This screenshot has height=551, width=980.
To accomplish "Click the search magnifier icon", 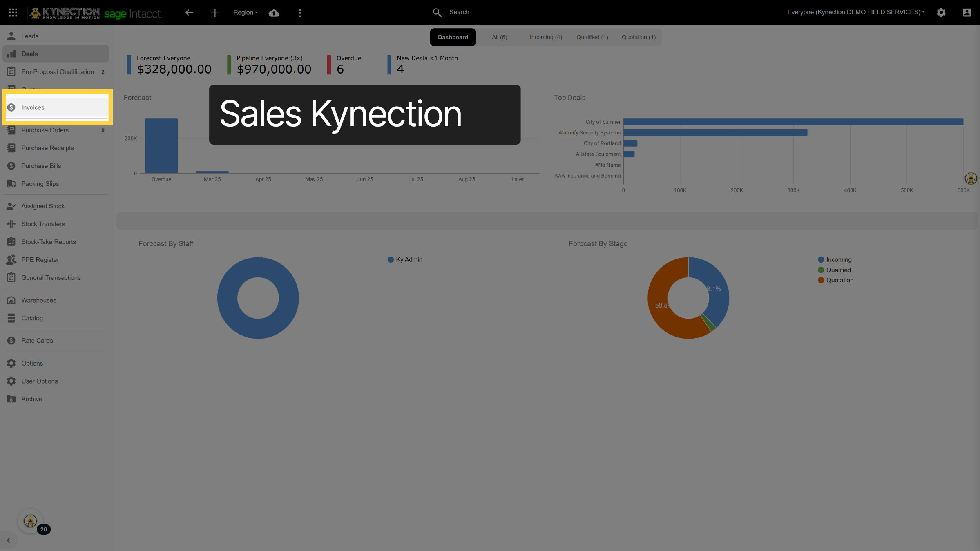I will point(437,13).
